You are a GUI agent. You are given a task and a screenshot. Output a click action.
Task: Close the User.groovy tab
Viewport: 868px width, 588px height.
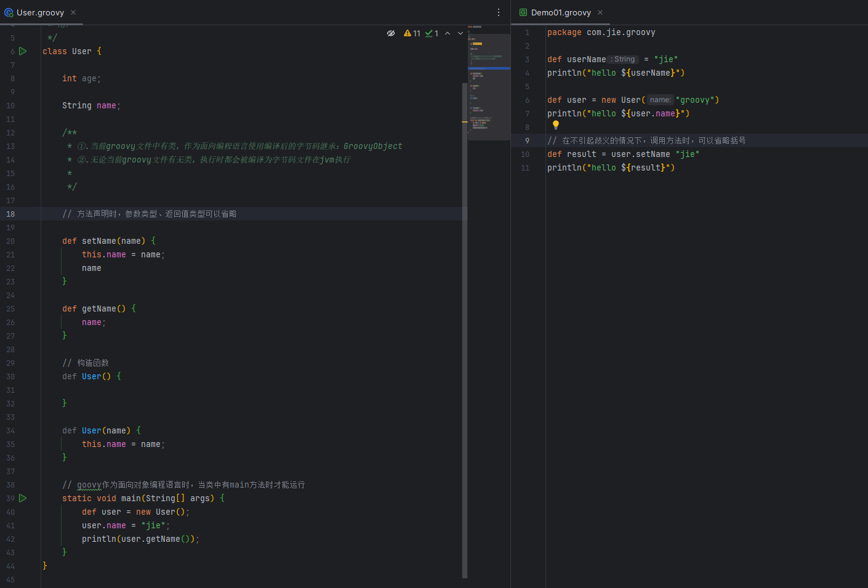tap(73, 12)
